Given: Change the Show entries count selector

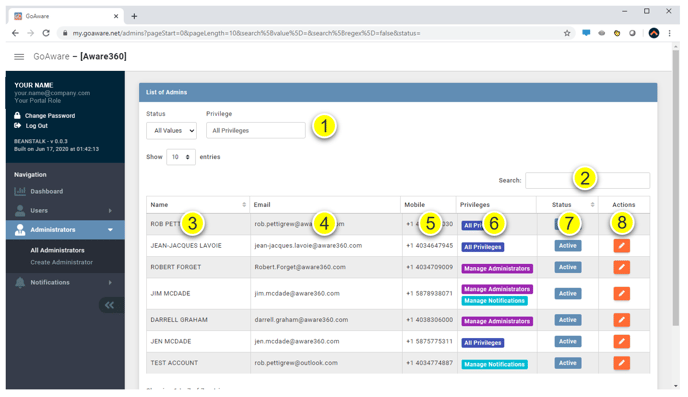Looking at the screenshot, I should 181,157.
